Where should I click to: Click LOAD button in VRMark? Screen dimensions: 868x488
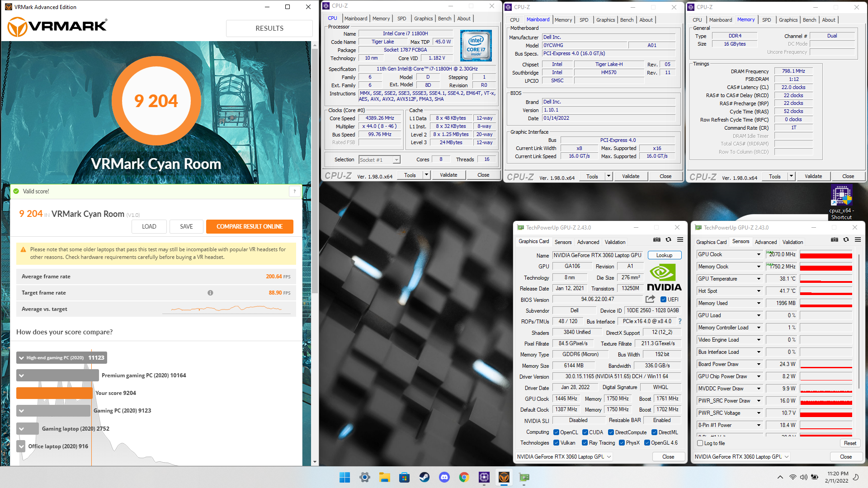pyautogui.click(x=149, y=226)
